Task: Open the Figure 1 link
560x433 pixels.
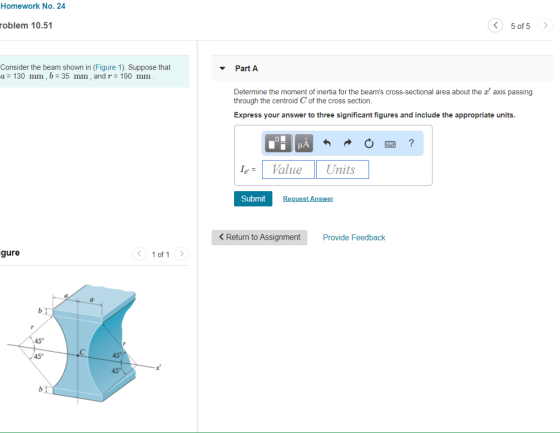Action: click(x=108, y=67)
